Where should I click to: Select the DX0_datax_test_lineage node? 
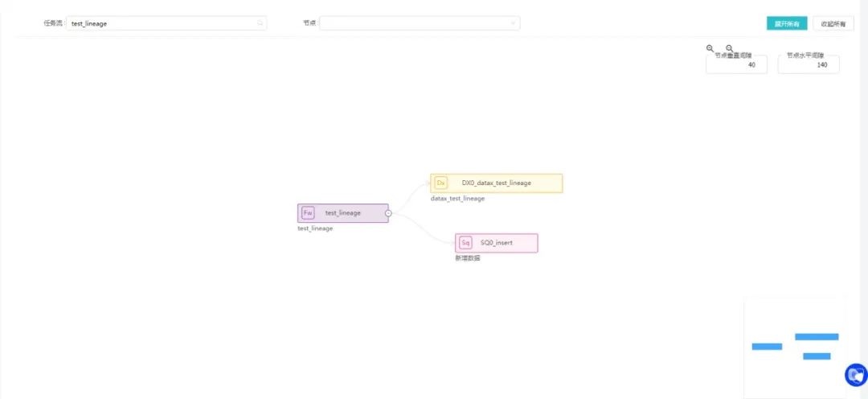[x=497, y=183]
